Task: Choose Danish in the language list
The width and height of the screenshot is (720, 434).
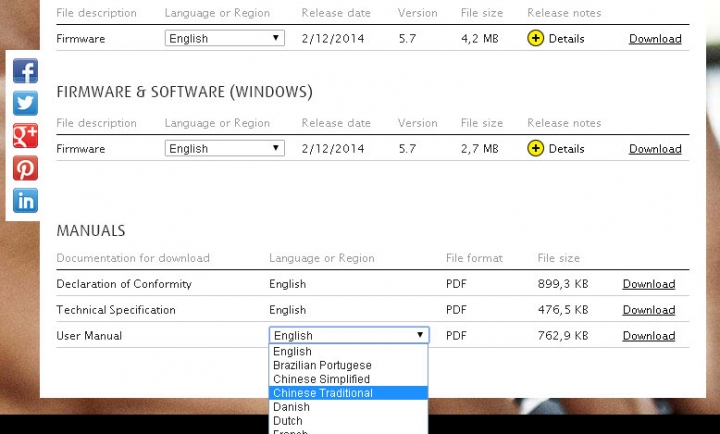Action: pyautogui.click(x=348, y=406)
